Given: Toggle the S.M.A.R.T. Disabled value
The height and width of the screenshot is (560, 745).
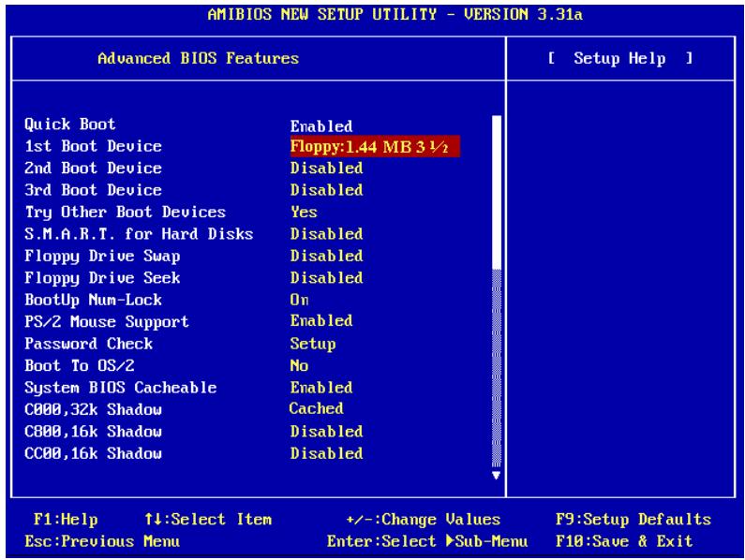Looking at the screenshot, I should click(326, 234).
